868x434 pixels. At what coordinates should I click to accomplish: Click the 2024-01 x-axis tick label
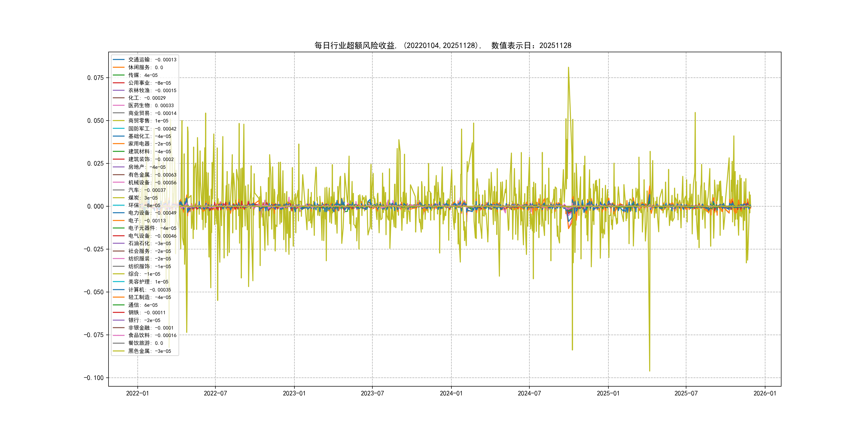(451, 393)
